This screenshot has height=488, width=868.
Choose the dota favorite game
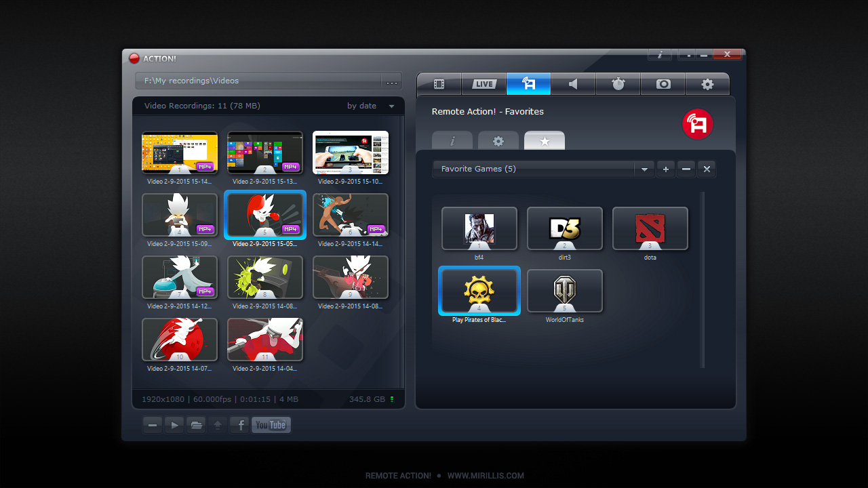(x=650, y=228)
